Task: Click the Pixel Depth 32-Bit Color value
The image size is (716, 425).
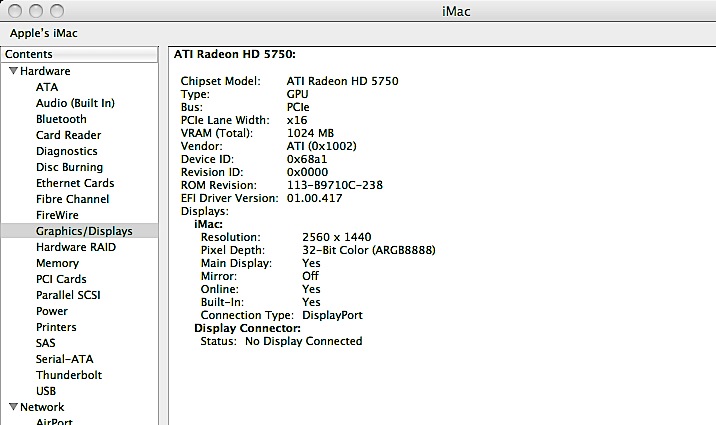Action: (369, 250)
